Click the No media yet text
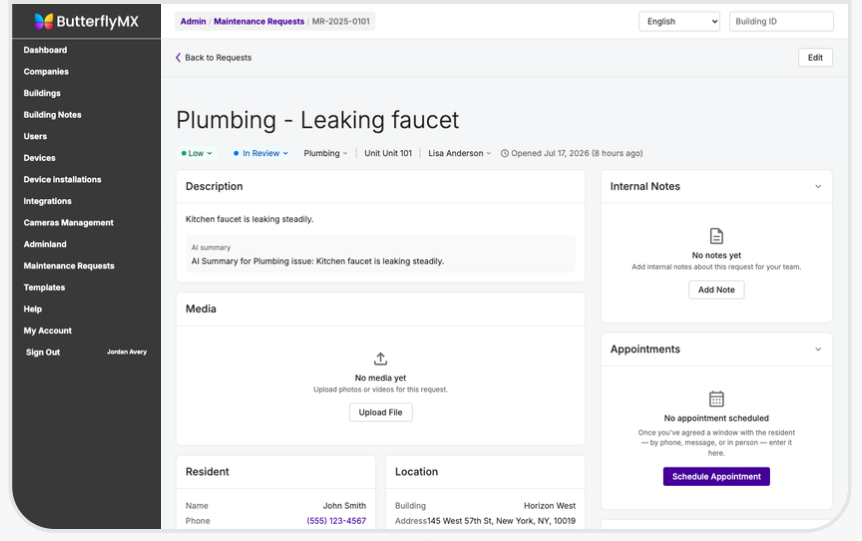862x541 pixels. pos(380,378)
